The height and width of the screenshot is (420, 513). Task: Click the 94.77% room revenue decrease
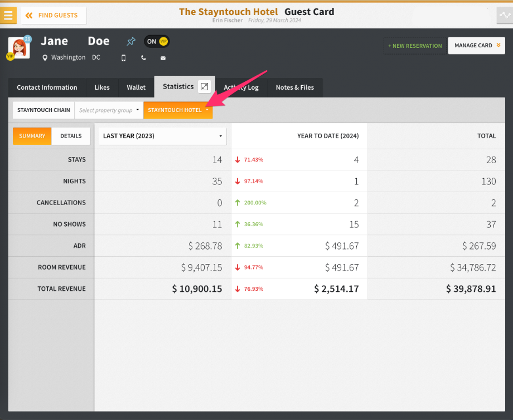point(249,267)
